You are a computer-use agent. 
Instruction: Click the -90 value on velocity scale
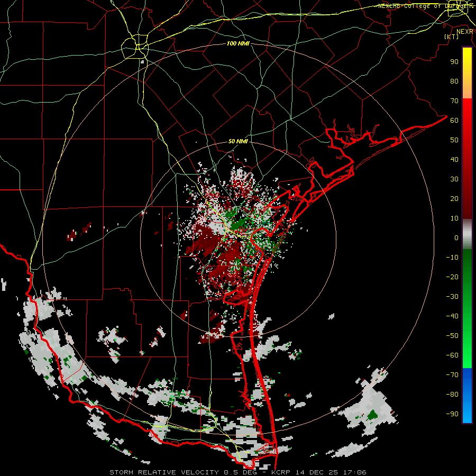point(452,414)
